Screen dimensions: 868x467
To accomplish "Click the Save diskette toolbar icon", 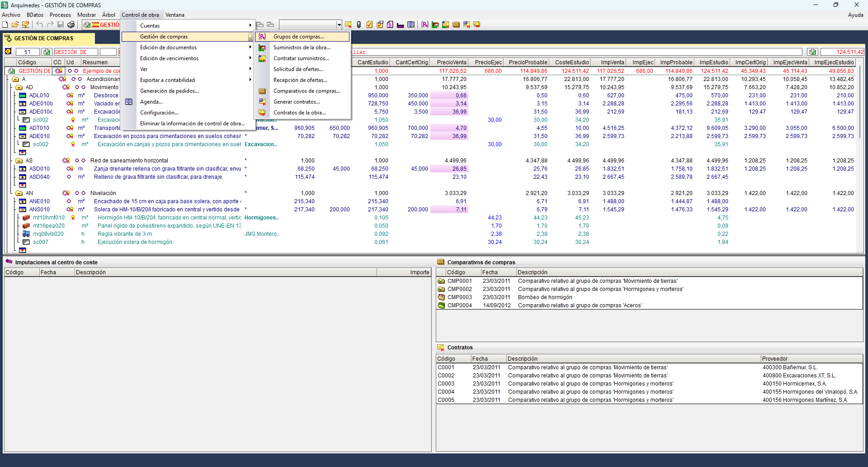I will [61, 24].
